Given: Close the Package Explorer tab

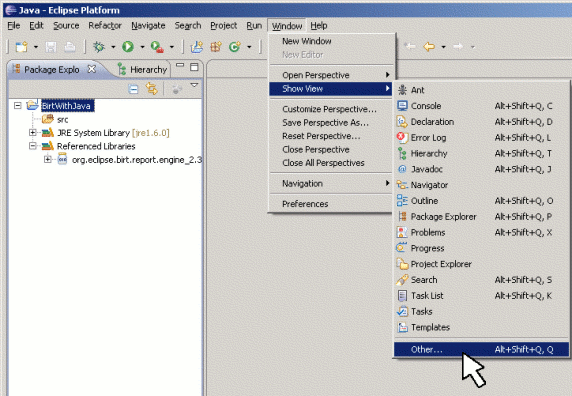Looking at the screenshot, I should point(92,69).
